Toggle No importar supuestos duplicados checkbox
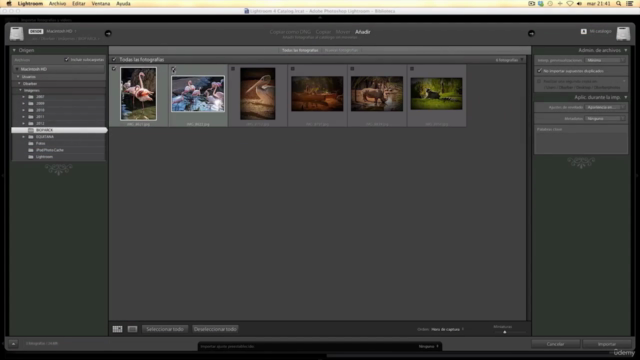 [540, 71]
